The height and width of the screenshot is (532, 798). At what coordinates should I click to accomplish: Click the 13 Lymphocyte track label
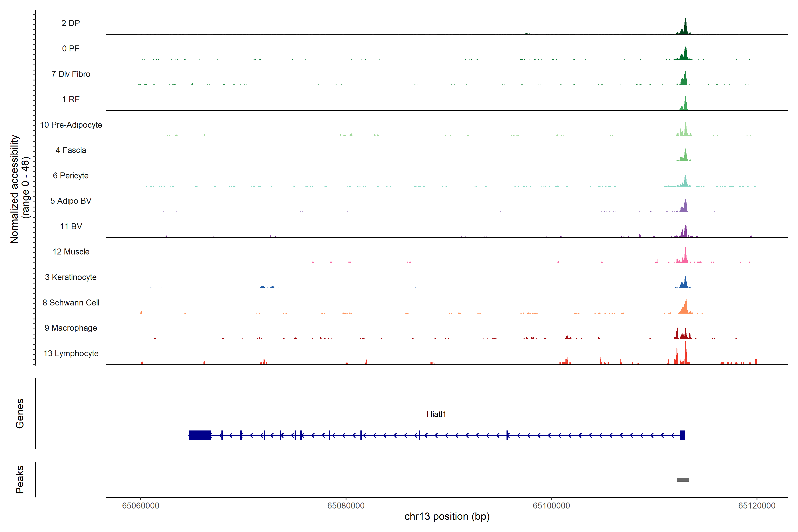click(x=71, y=353)
